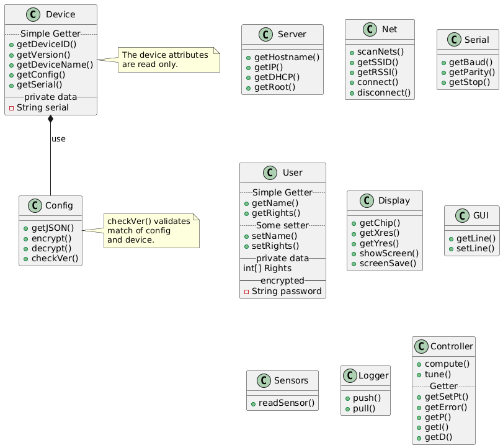Click the class icon of Serial
Screen dimensions: 503x448
click(x=454, y=40)
